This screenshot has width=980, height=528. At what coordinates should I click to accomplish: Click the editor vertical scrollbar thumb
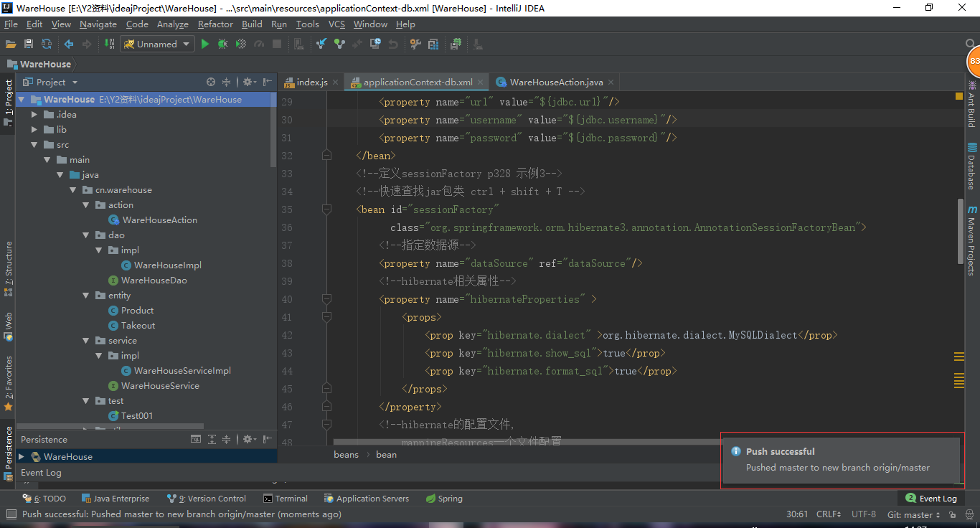pos(961,231)
